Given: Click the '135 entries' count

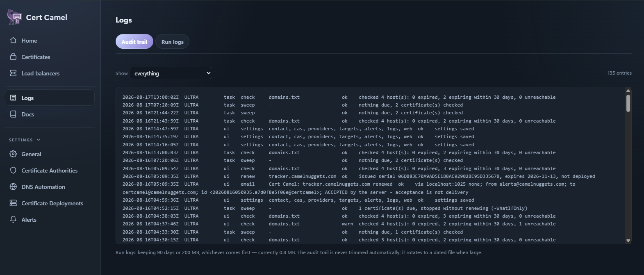Looking at the screenshot, I should [x=619, y=73].
